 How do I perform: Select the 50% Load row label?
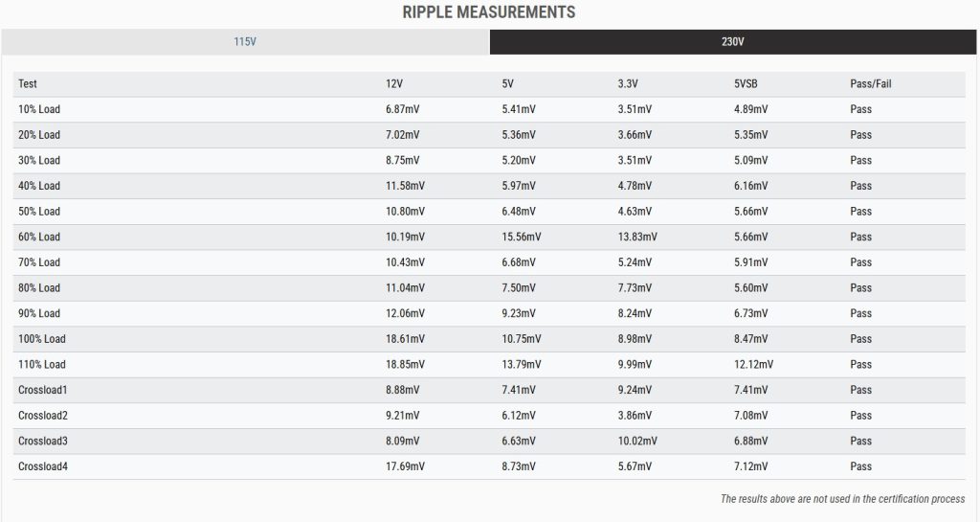tap(39, 212)
